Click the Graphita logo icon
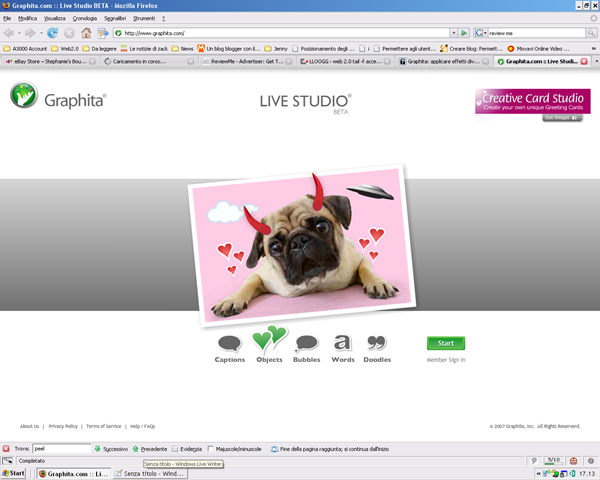The width and height of the screenshot is (600, 480). tap(24, 95)
